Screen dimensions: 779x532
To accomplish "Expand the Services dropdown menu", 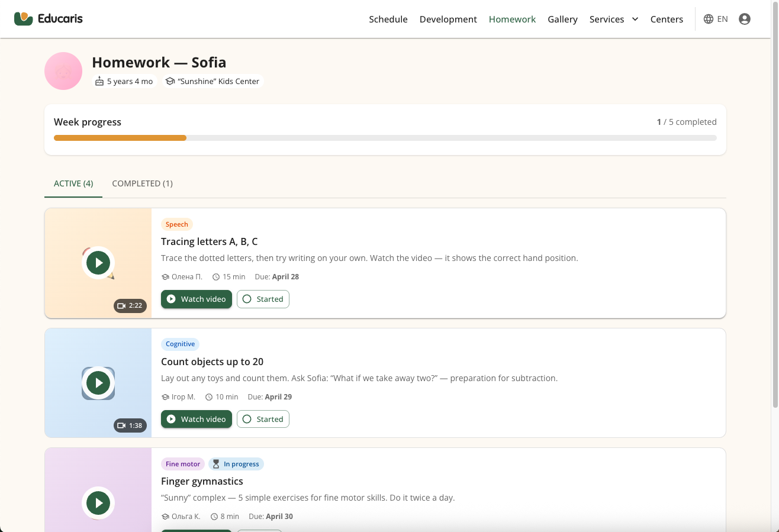I will click(613, 19).
